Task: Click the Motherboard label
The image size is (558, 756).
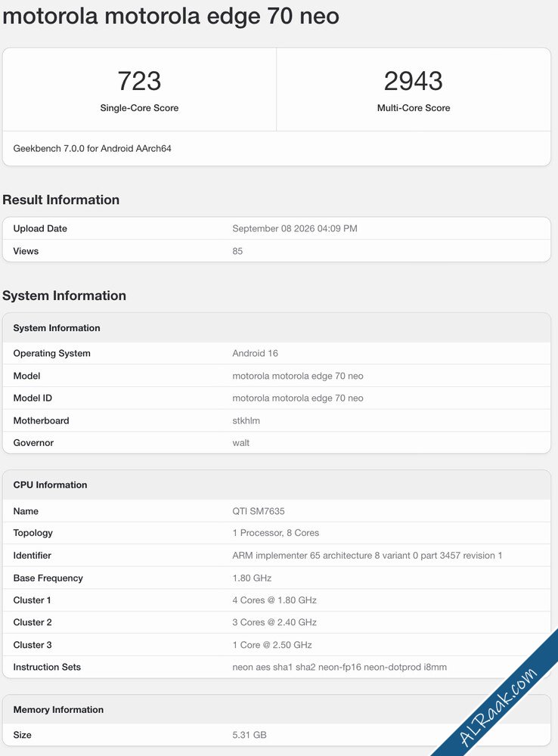Action: pos(41,421)
